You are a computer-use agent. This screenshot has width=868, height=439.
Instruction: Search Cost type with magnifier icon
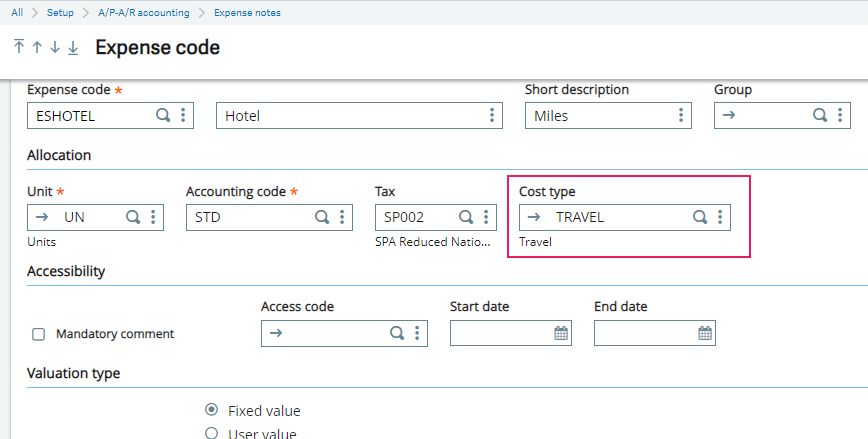pos(700,217)
